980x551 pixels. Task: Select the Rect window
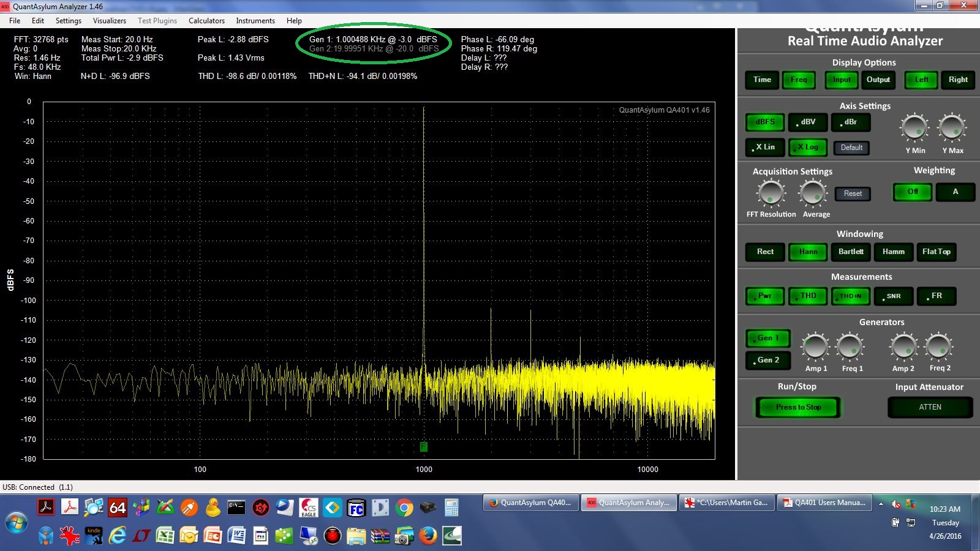765,252
